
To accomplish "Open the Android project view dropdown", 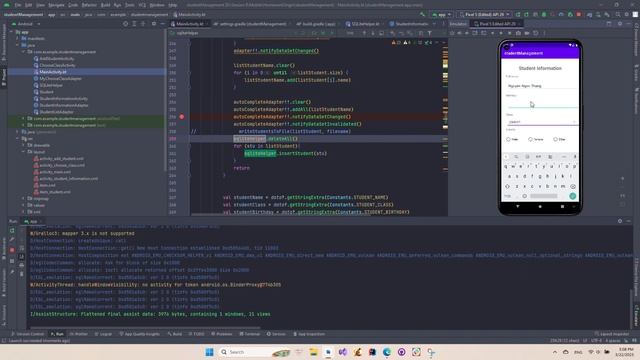I will coord(27,24).
